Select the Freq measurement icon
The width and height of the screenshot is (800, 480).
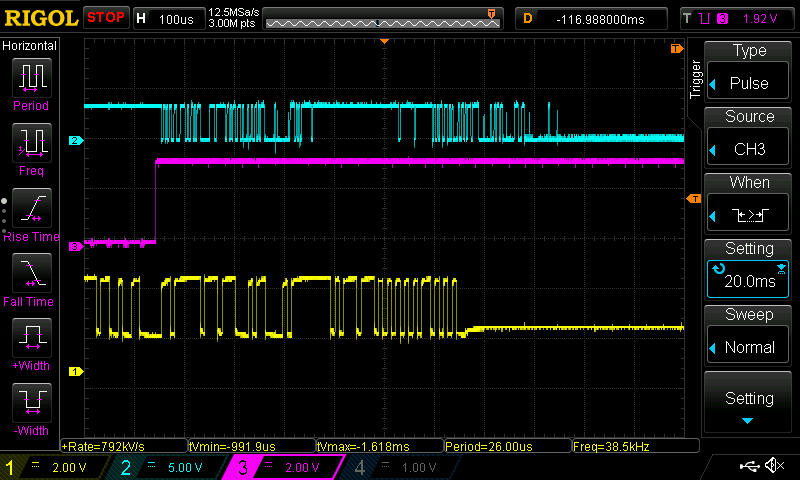(x=30, y=143)
